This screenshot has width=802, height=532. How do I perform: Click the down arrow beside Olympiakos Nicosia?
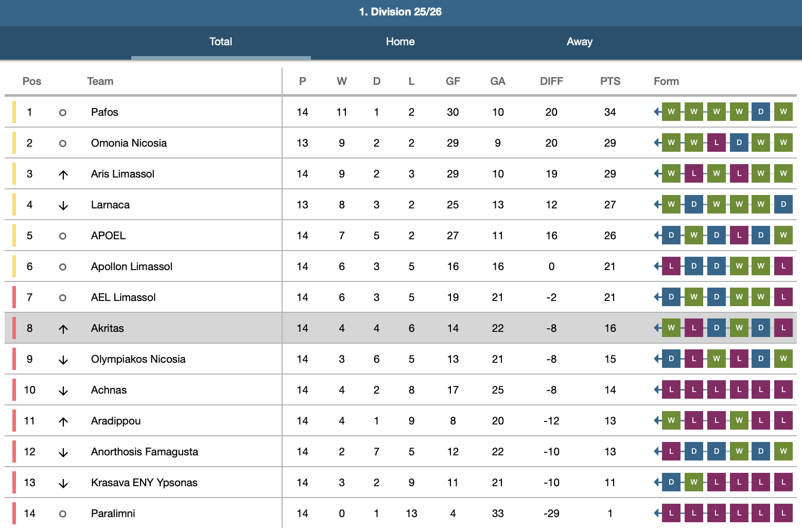point(63,360)
